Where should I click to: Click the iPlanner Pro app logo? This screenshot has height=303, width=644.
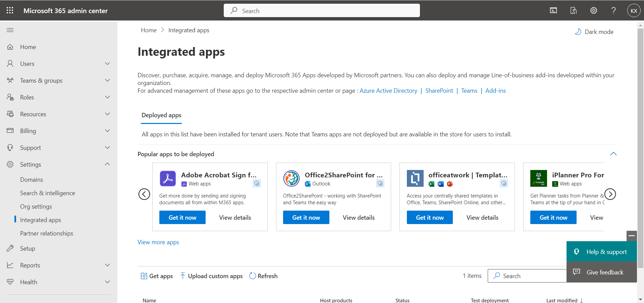[539, 178]
